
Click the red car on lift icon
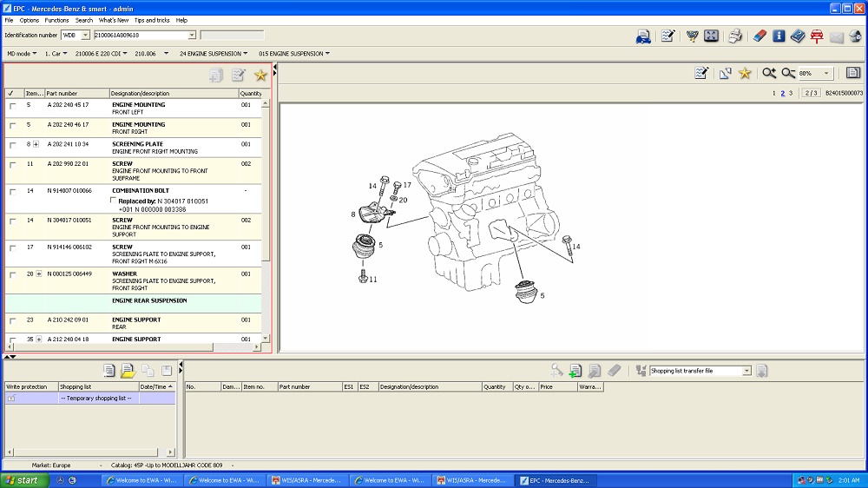[817, 36]
